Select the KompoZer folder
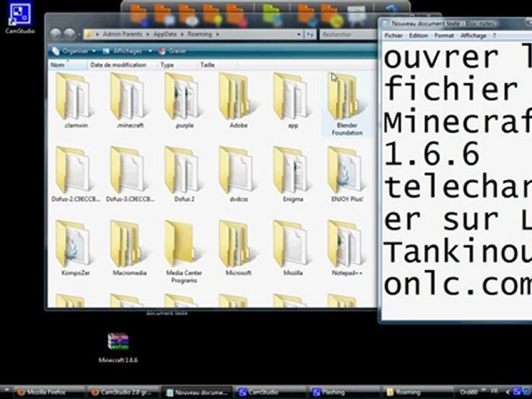The width and height of the screenshot is (532, 399). pyautogui.click(x=75, y=248)
